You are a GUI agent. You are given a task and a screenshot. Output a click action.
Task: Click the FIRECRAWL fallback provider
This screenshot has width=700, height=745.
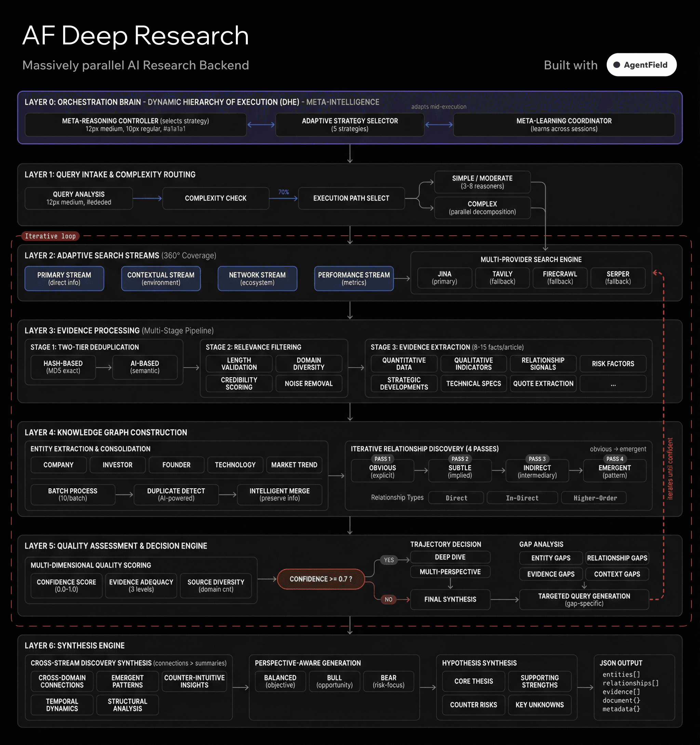pyautogui.click(x=560, y=278)
